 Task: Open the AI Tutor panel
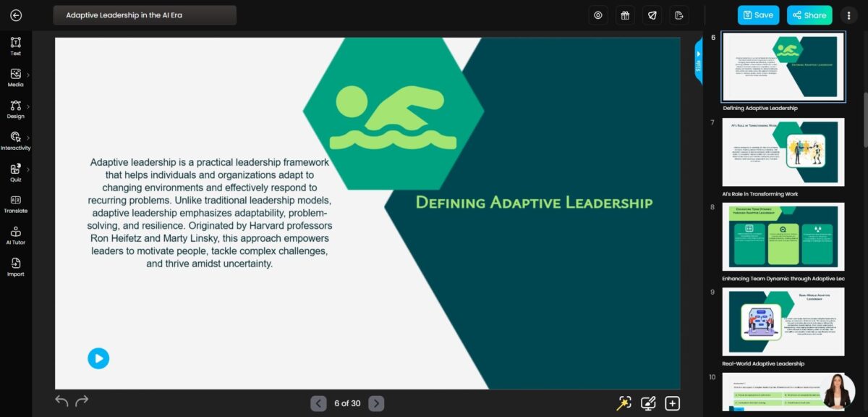click(15, 235)
